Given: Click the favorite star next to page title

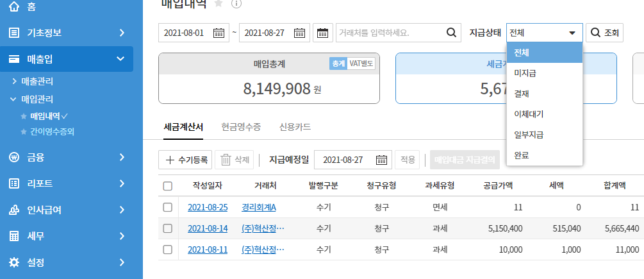Looking at the screenshot, I should 219,3.
